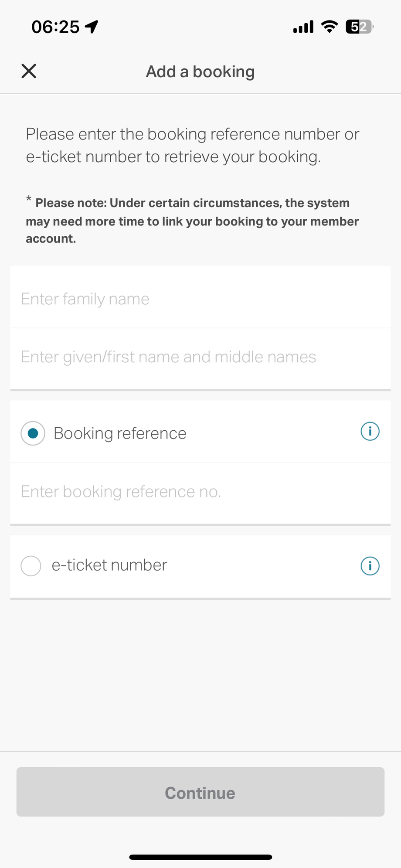
Task: Tap the cellular signal bars icon
Action: pyautogui.click(x=303, y=27)
